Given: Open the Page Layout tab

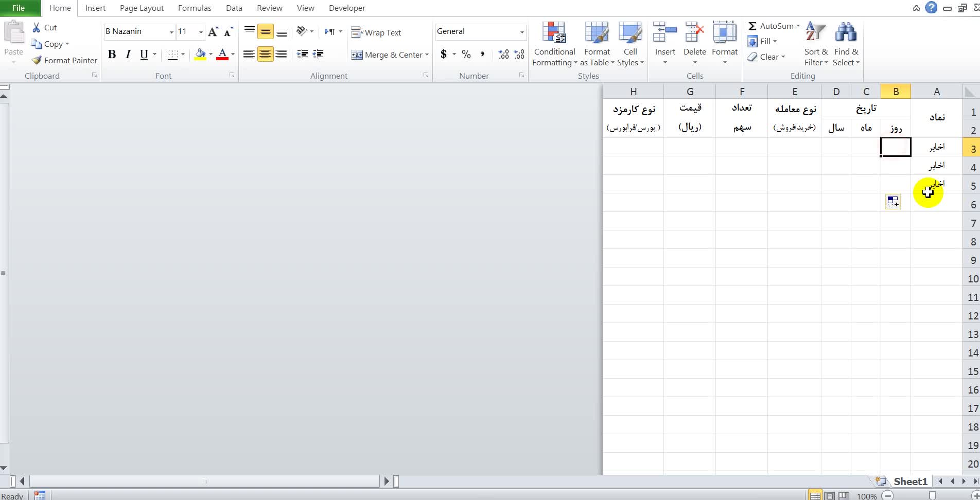Looking at the screenshot, I should pyautogui.click(x=142, y=8).
